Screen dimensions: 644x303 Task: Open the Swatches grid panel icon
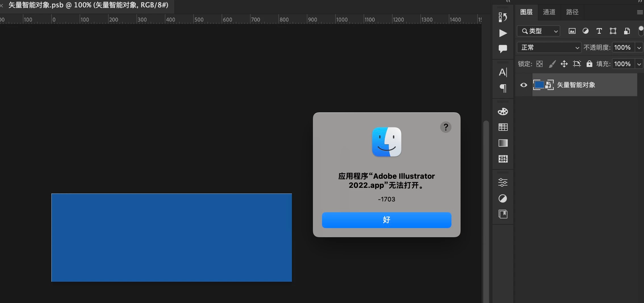coord(503,127)
